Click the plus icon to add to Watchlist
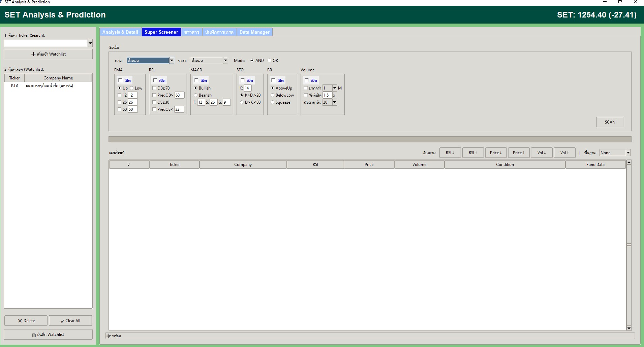 coord(33,54)
